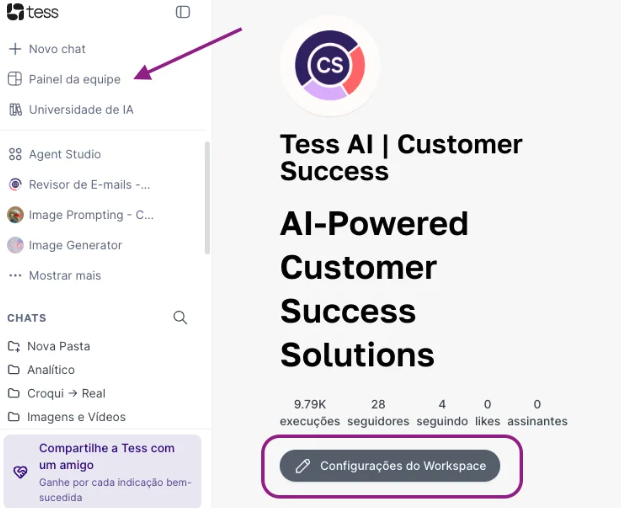
Task: Click the Compartilhe a Tess com um amigo banner
Action: click(x=103, y=471)
